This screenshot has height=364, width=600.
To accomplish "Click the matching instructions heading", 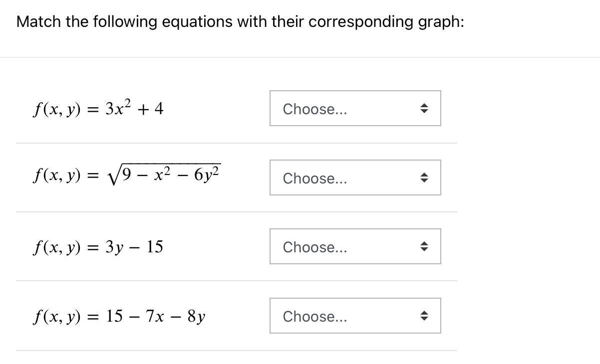I will (240, 21).
